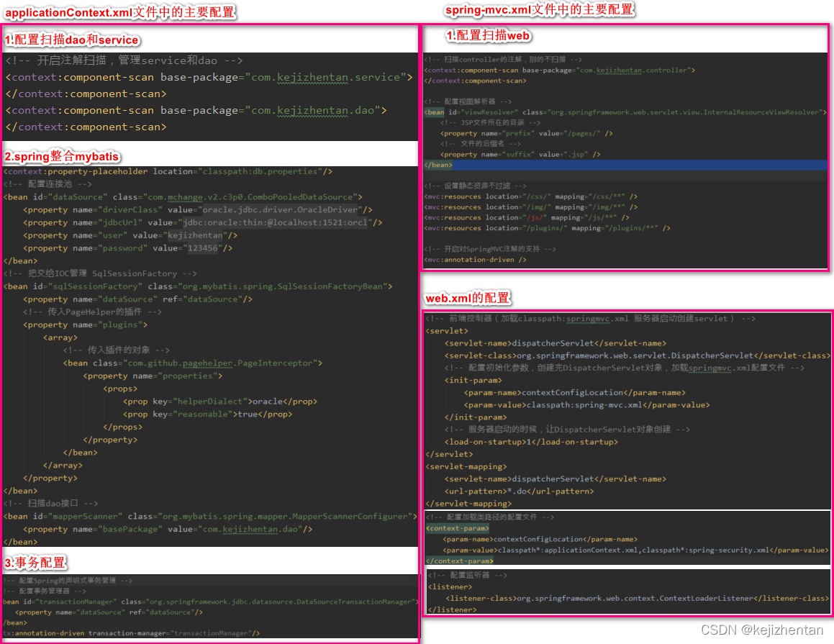
Task: Click the '1.配置扫描web' label
Action: [x=489, y=36]
